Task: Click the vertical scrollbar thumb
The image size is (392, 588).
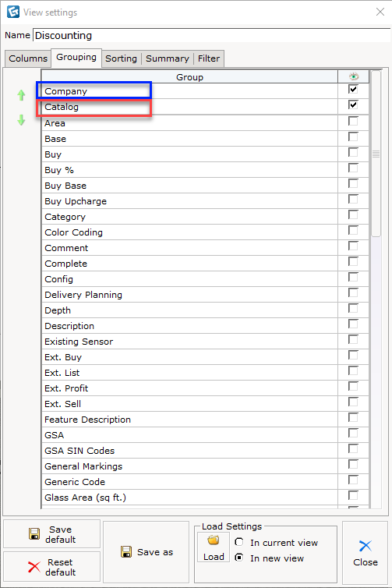Action: 376,154
